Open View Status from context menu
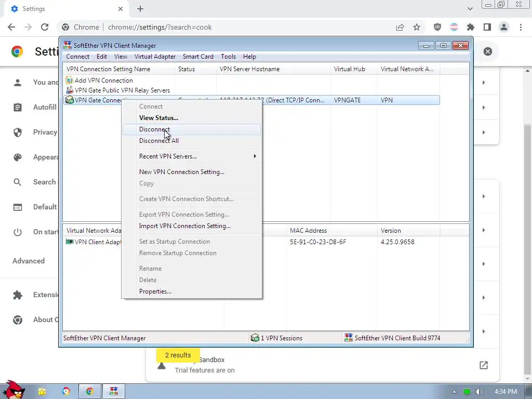Screen dimensions: 532x399 192,118
